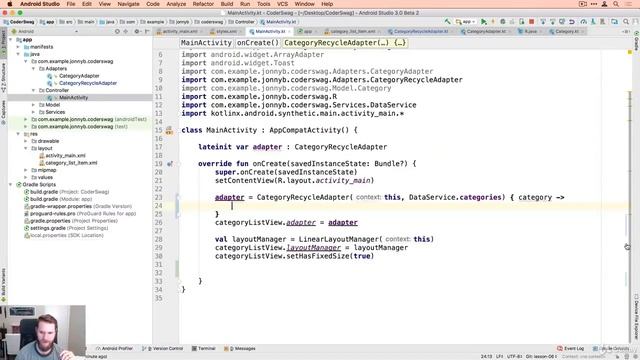Image resolution: width=640 pixels, height=360 pixels.
Task: Click the yellow warning marker above scrollbar
Action: 630,52
